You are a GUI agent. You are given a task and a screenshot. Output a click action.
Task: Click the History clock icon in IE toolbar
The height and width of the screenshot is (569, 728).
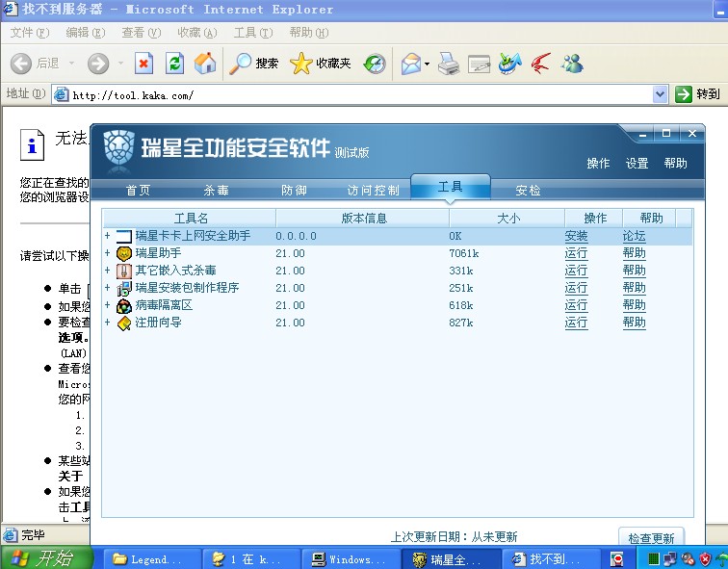point(375,64)
